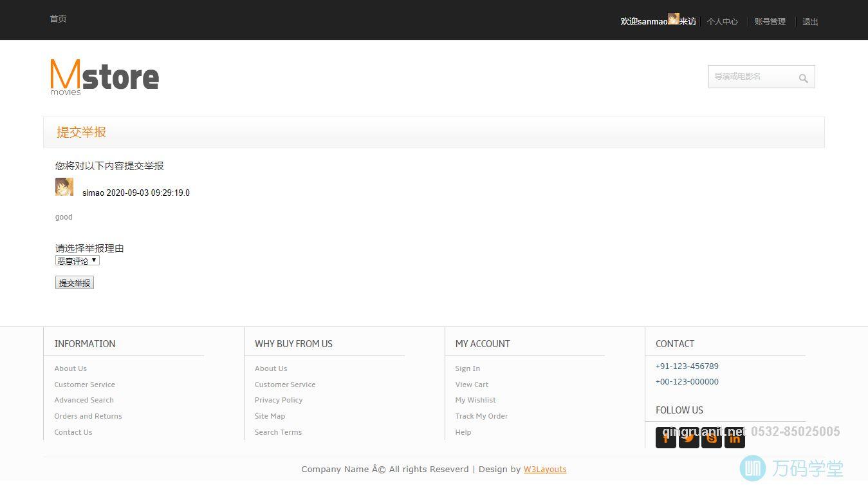
Task: Open Advanced Search under Information
Action: coord(84,400)
